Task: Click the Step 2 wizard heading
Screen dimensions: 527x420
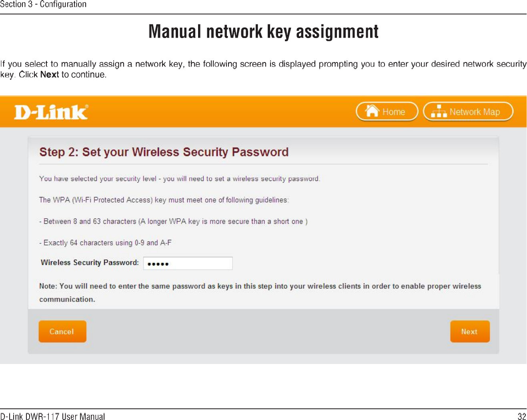Action: click(164, 152)
